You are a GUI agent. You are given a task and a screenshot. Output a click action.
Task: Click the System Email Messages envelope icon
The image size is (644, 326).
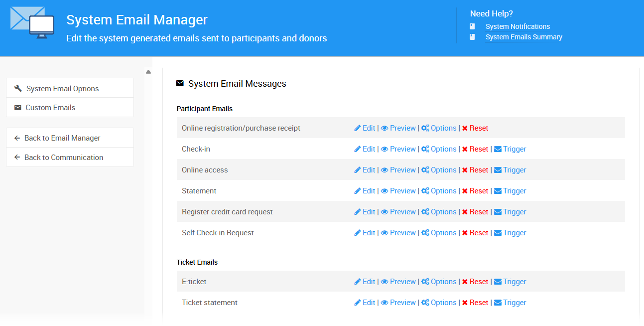click(x=180, y=83)
